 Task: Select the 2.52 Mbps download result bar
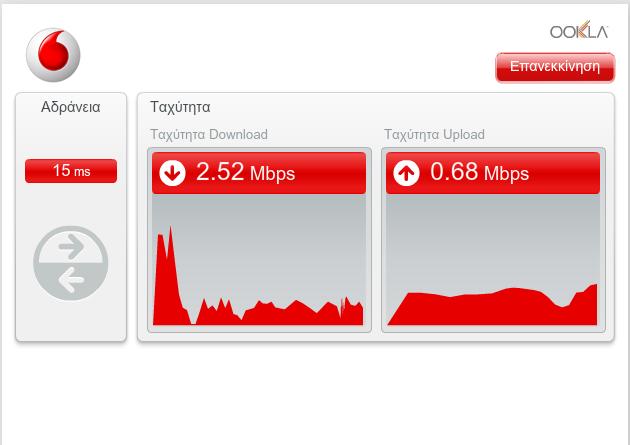click(x=259, y=173)
